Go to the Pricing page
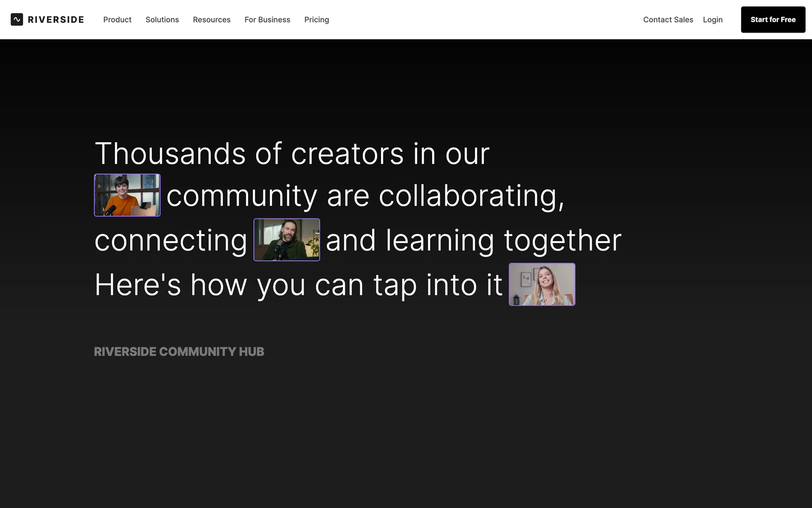This screenshot has height=508, width=812. 316,19
